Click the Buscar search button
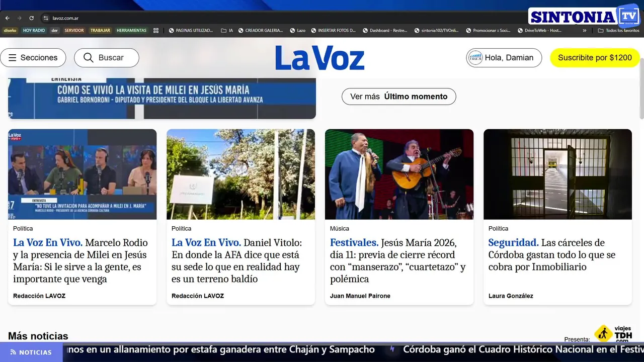Viewport: 644px width, 362px height. pyautogui.click(x=107, y=58)
